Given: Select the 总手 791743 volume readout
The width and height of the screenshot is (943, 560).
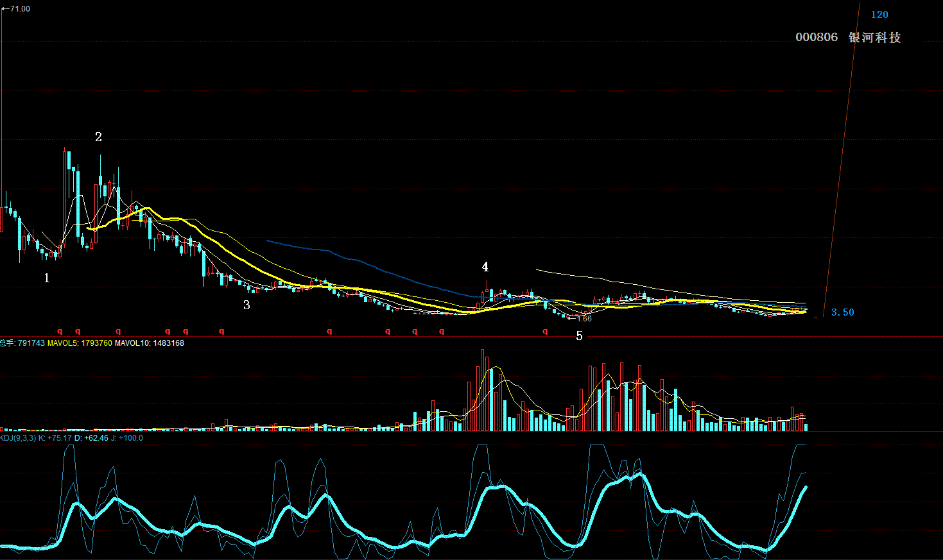Looking at the screenshot, I should pos(22,343).
